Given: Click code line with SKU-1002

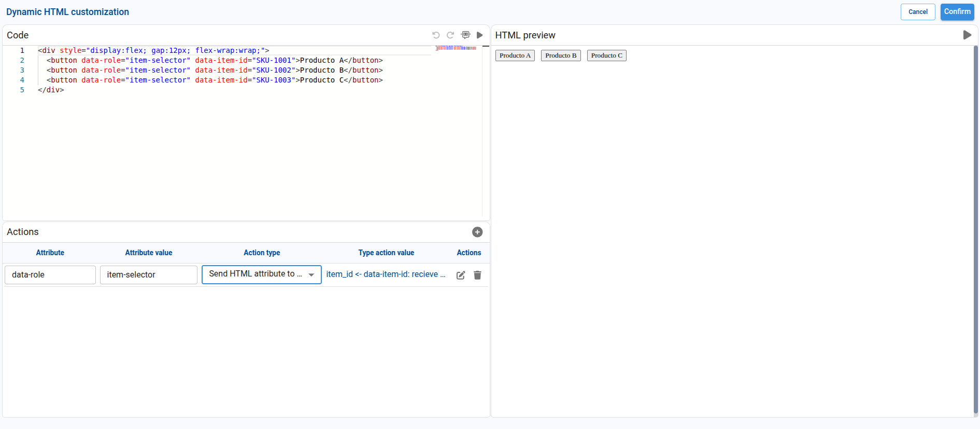Looking at the screenshot, I should (x=215, y=70).
